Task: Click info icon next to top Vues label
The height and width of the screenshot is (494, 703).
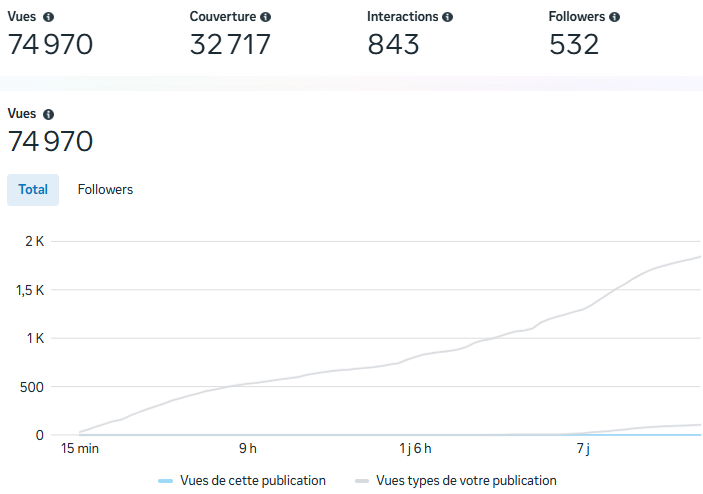Action: click(49, 17)
